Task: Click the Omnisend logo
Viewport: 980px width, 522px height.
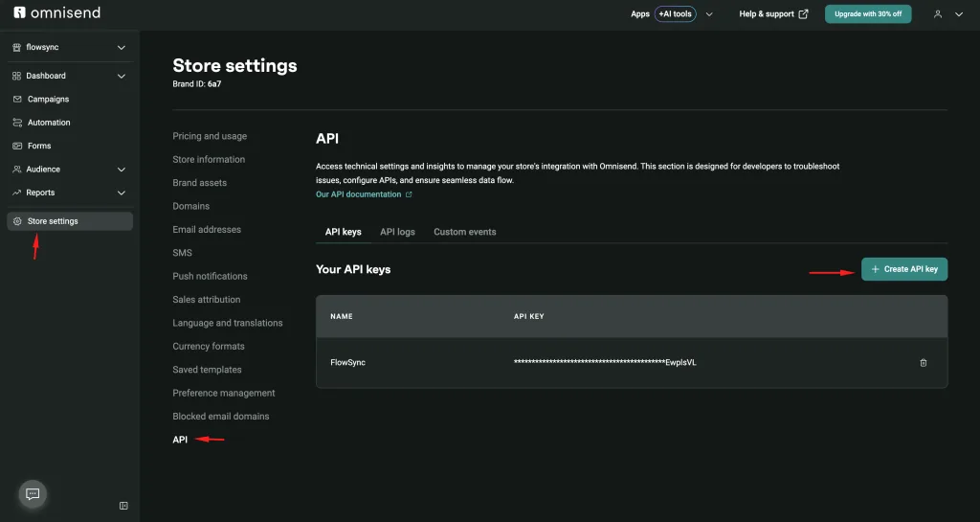Action: pos(56,12)
